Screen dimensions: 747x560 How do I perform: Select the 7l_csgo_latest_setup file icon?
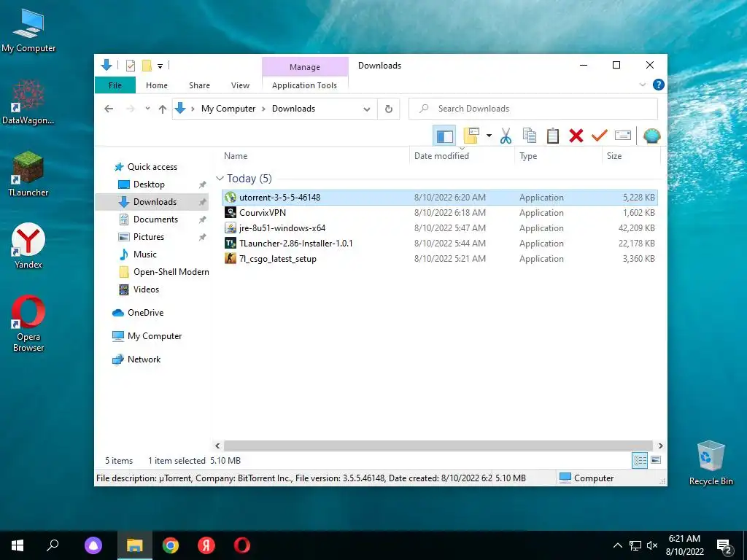(231, 258)
